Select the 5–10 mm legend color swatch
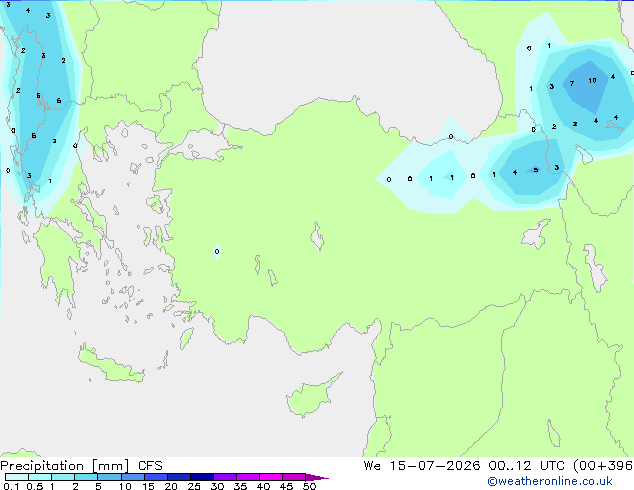The height and width of the screenshot is (490, 634). 109,477
